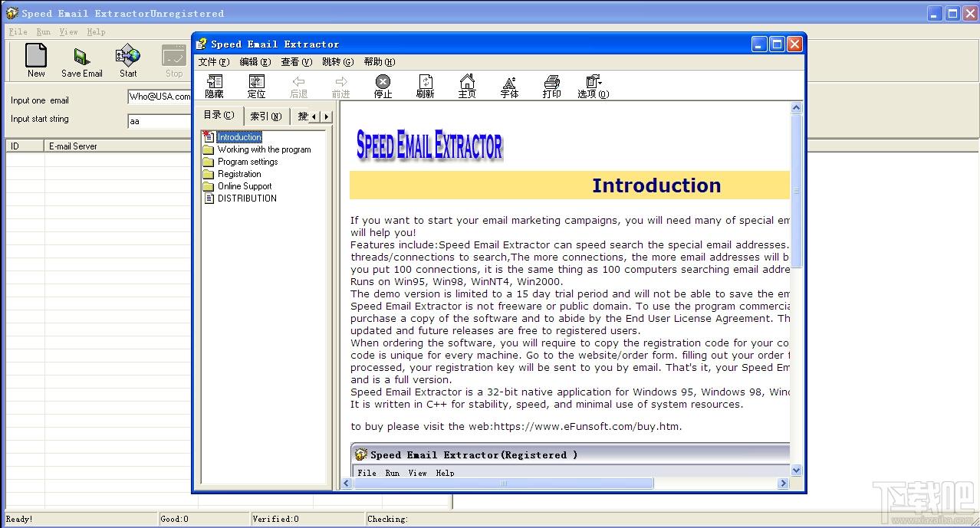The image size is (980, 528).
Task: Open the Run menu in main window
Action: pyautogui.click(x=44, y=32)
